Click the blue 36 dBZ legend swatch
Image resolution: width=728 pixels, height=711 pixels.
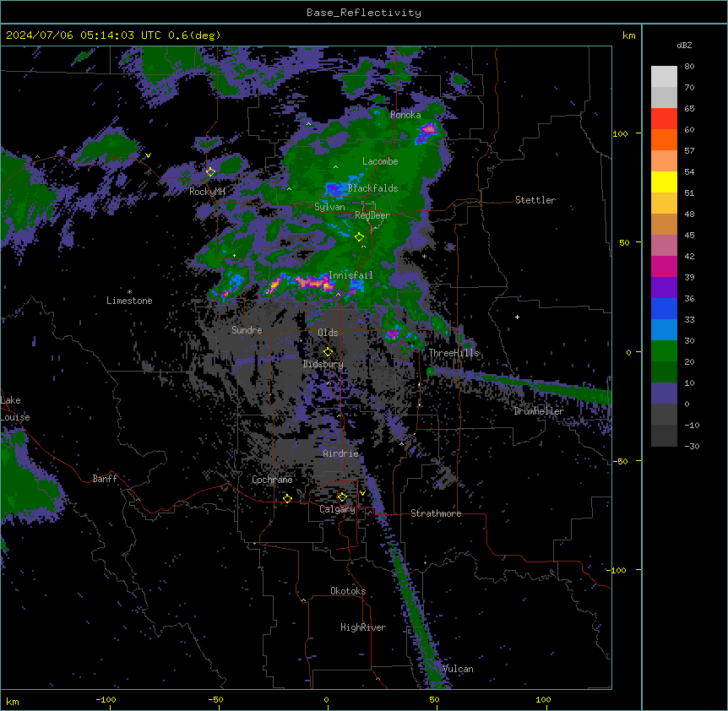[664, 308]
